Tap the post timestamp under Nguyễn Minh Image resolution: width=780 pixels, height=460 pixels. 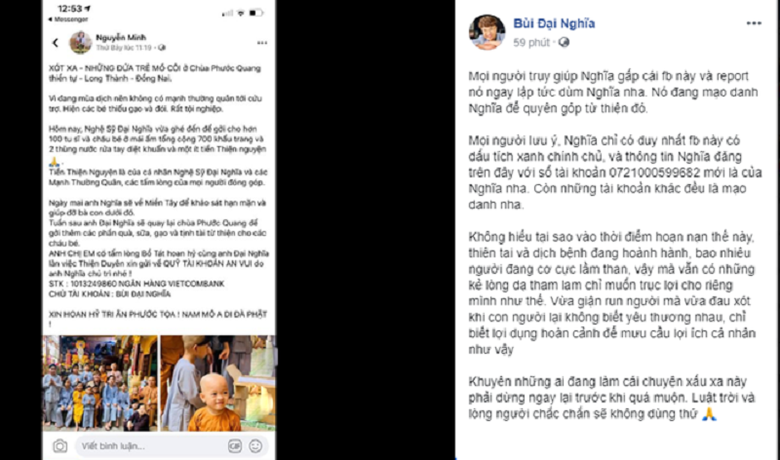pos(124,48)
